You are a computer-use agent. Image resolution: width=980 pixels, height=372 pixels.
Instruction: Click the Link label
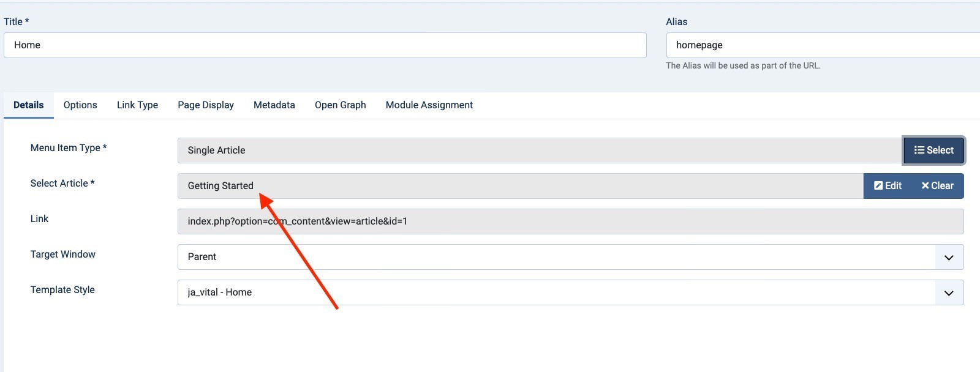(39, 219)
